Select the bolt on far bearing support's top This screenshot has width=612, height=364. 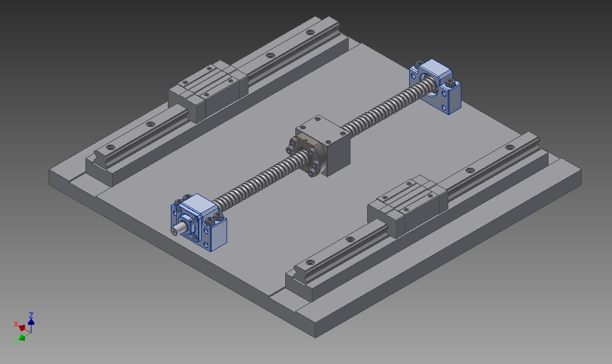(x=451, y=81)
